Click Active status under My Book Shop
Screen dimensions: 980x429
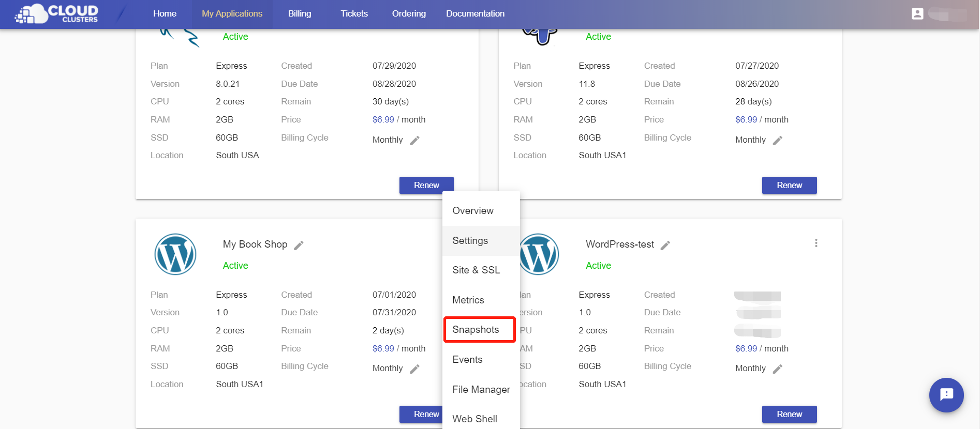[235, 266]
